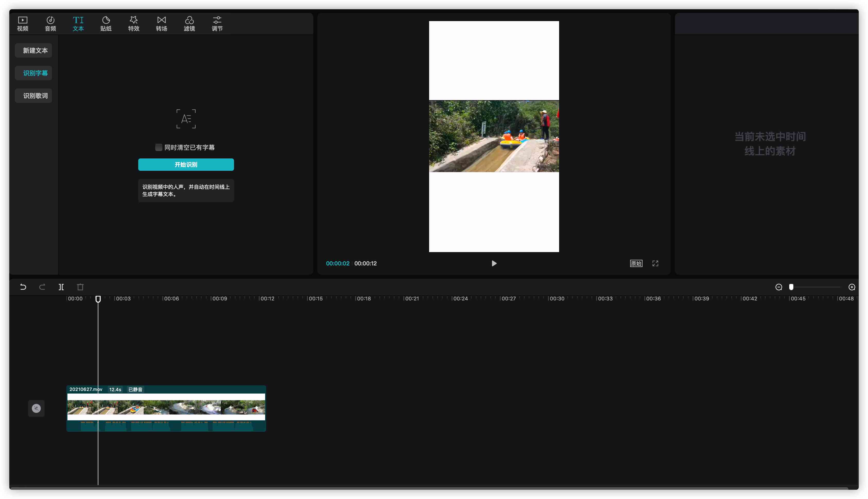This screenshot has height=499, width=868.
Task: Click the 00:45 mark on the ruler
Action: [x=798, y=299]
